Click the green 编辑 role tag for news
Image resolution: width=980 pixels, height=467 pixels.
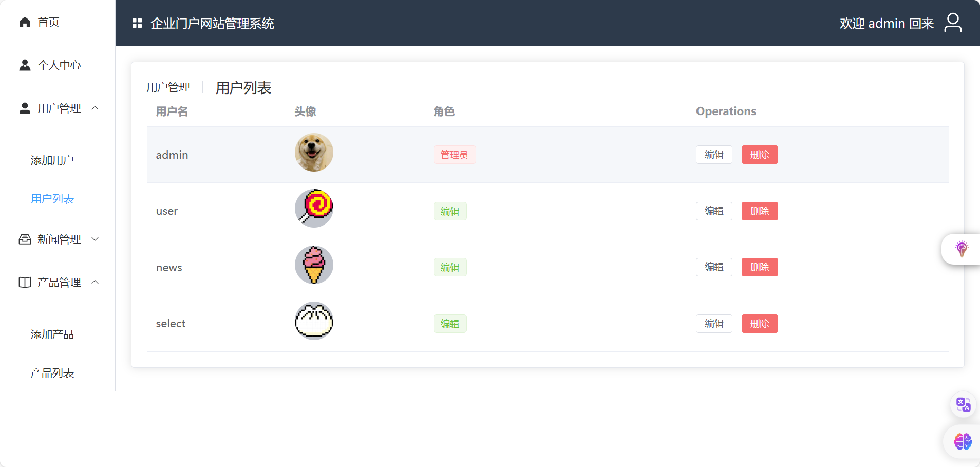point(450,267)
